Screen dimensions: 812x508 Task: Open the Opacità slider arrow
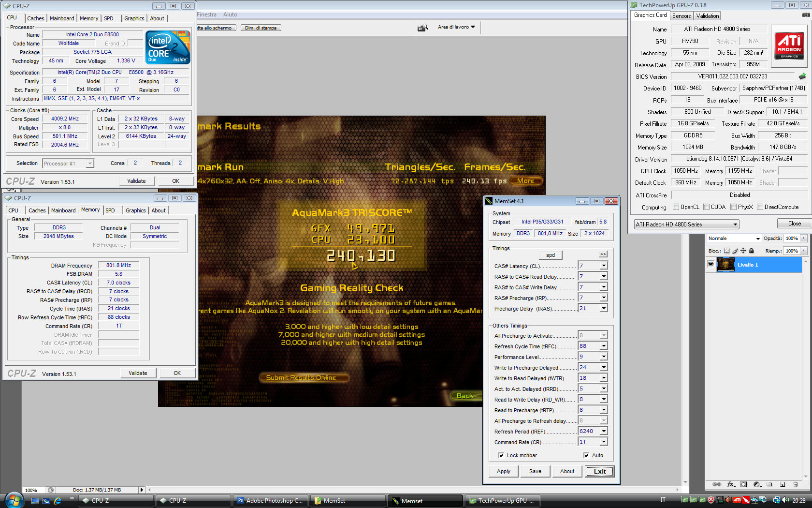coord(804,238)
